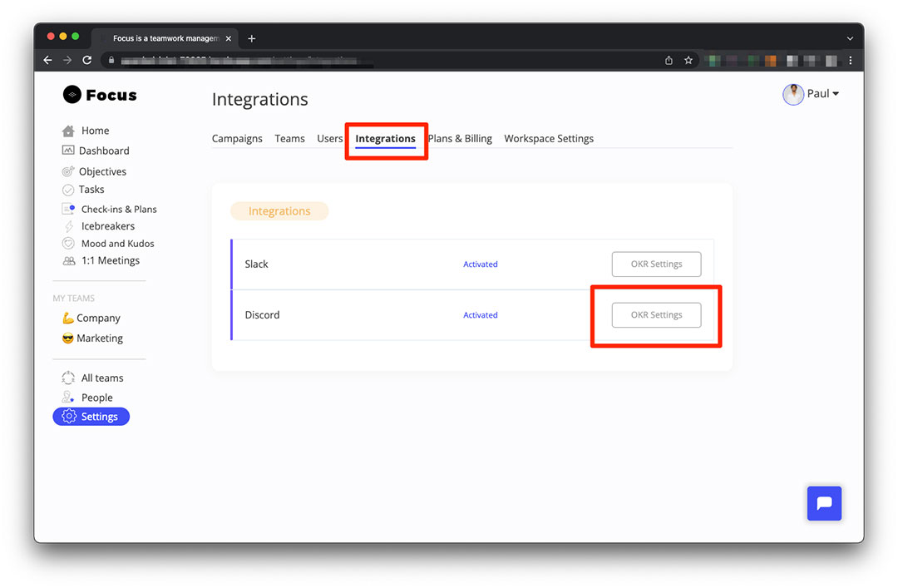Click the Activated status for Slack

(x=481, y=264)
